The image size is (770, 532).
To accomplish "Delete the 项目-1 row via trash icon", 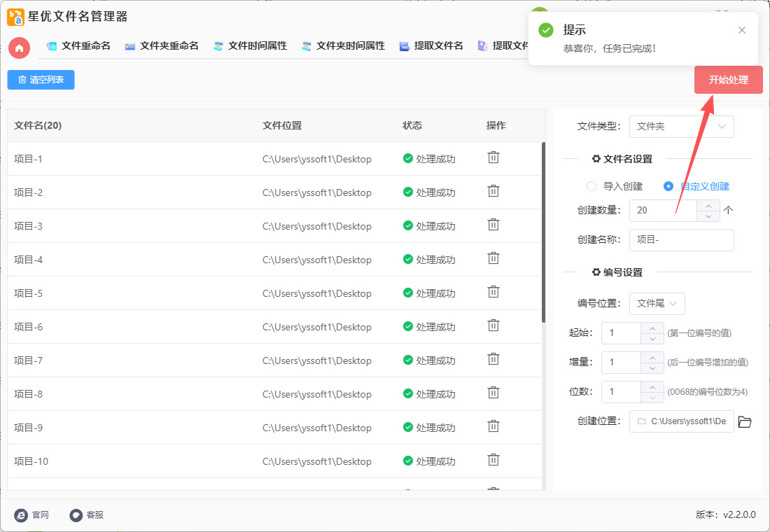I will click(x=493, y=157).
